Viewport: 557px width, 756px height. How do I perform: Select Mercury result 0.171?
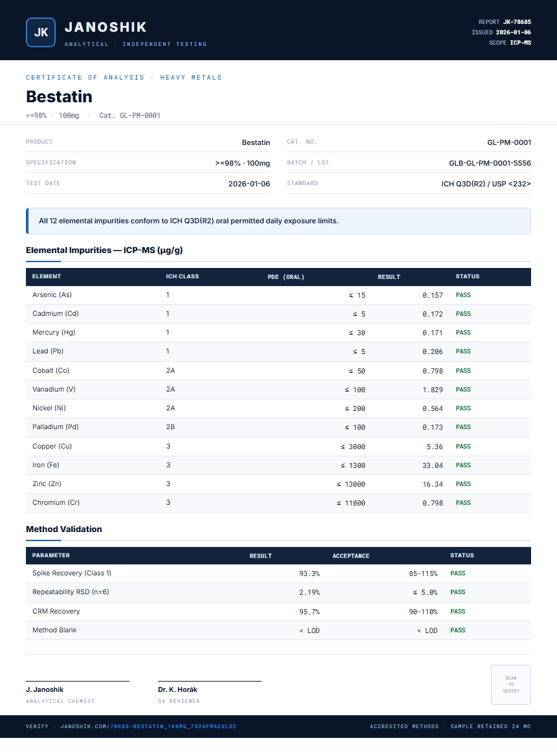click(x=433, y=333)
